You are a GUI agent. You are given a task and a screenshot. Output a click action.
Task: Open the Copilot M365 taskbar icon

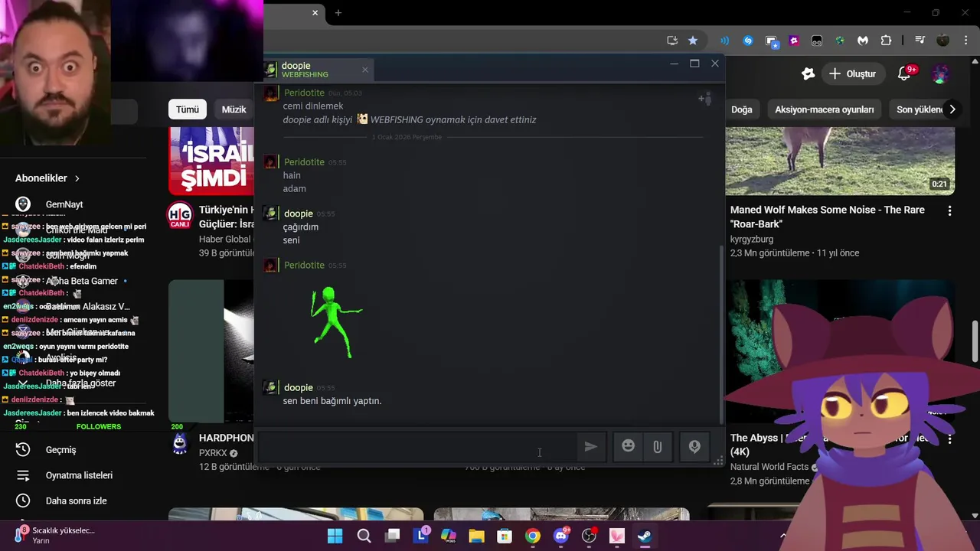coord(449,536)
